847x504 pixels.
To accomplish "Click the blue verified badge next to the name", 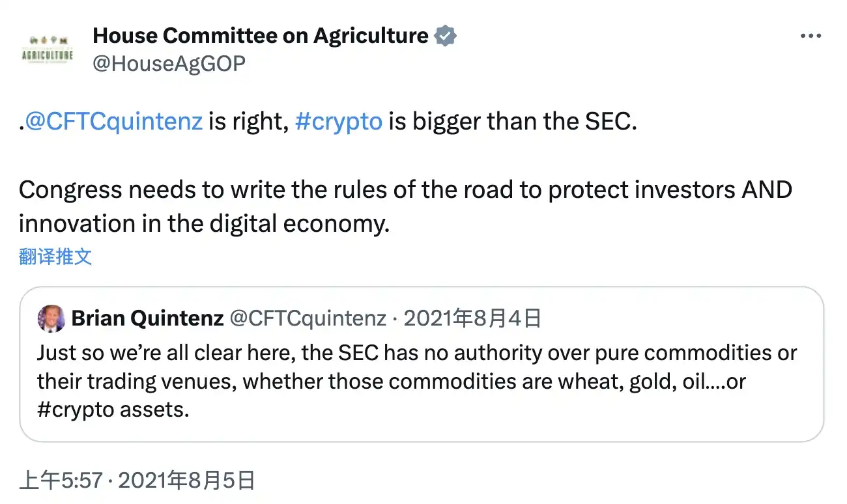I will 444,35.
